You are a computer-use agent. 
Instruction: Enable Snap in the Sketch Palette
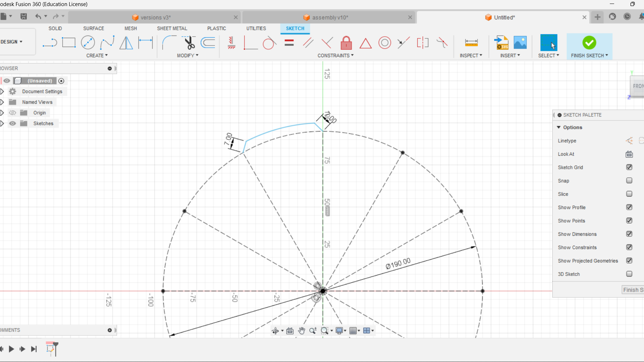click(629, 181)
